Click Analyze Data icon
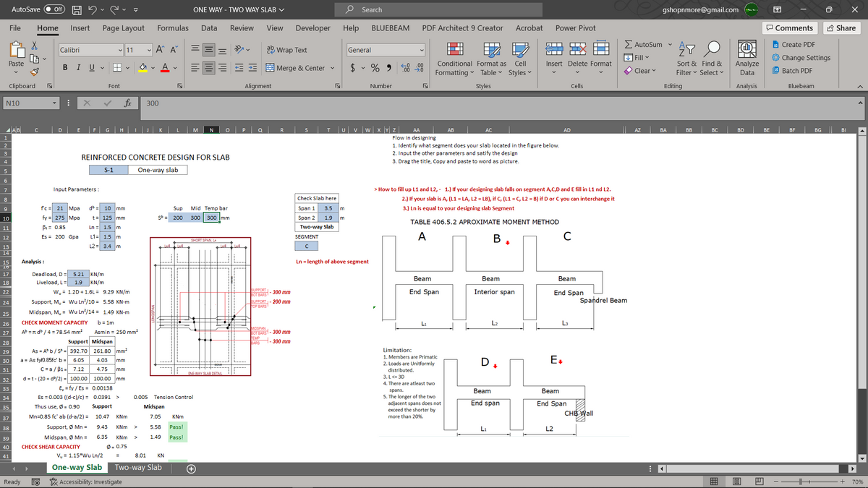Viewport: 868px width, 488px height. tap(747, 48)
